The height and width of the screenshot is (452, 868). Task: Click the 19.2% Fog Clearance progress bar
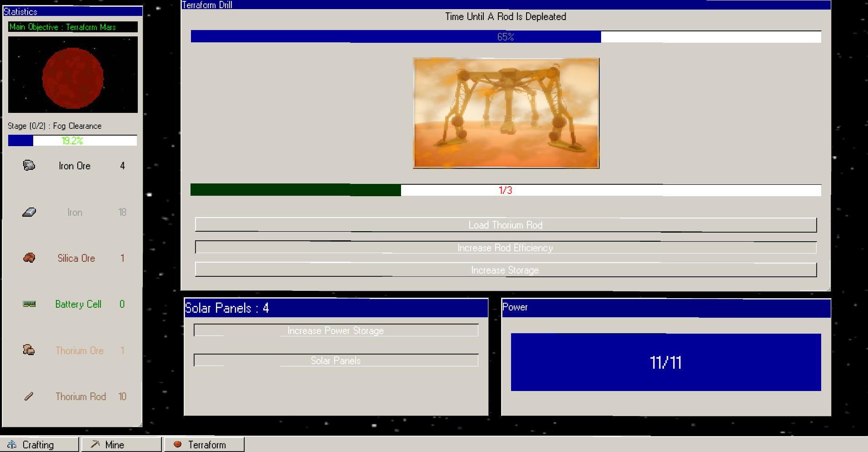click(x=72, y=141)
